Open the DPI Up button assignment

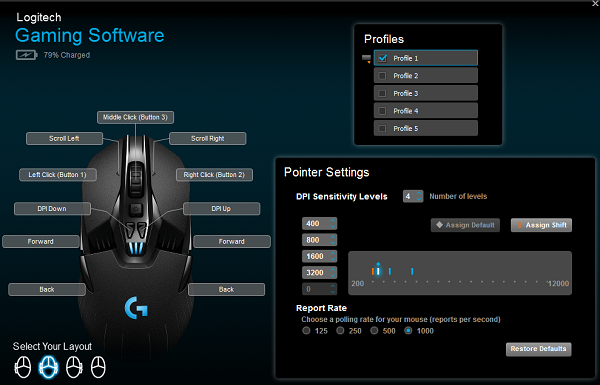click(x=222, y=209)
